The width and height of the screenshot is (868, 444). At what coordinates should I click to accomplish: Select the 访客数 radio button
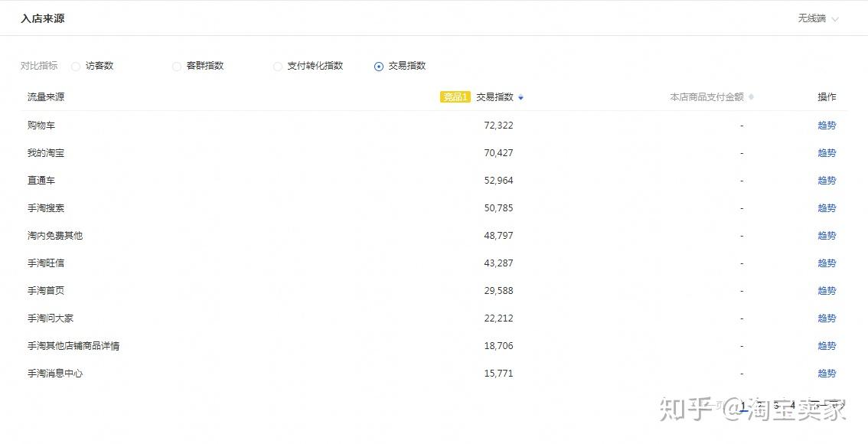point(76,67)
